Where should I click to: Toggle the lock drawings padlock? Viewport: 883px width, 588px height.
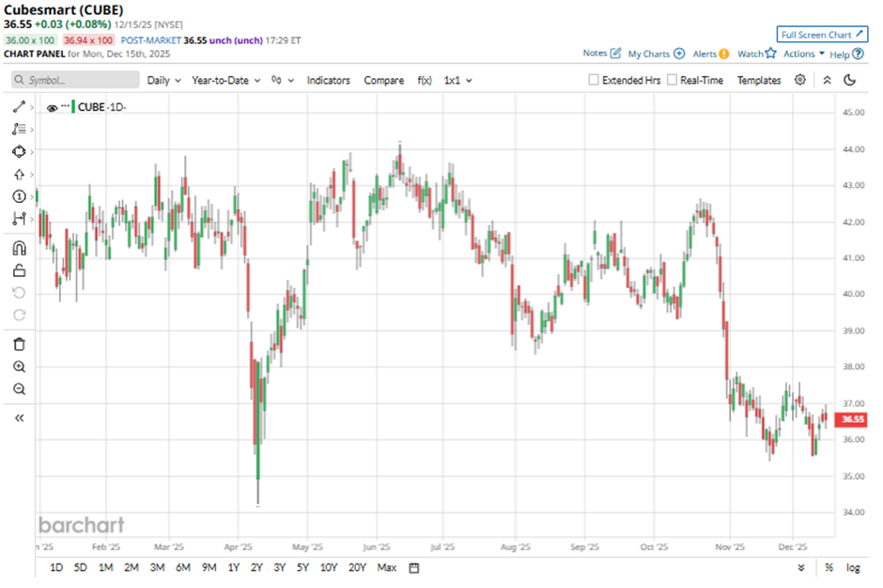point(19,271)
